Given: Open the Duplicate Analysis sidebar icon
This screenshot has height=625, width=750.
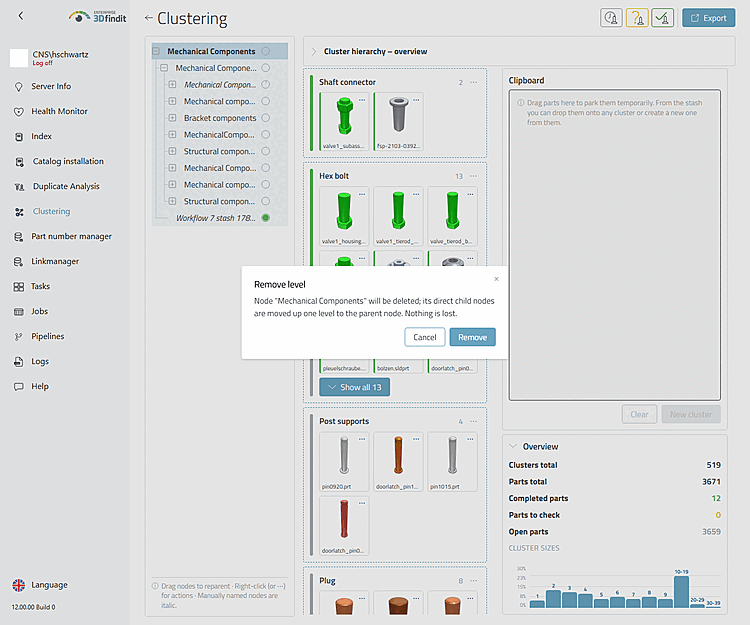Looking at the screenshot, I should coord(19,186).
